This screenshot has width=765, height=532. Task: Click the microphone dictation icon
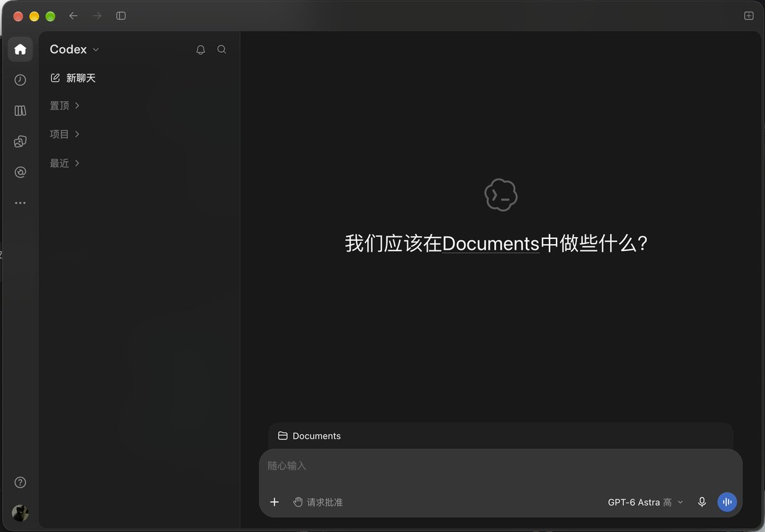[x=702, y=502]
